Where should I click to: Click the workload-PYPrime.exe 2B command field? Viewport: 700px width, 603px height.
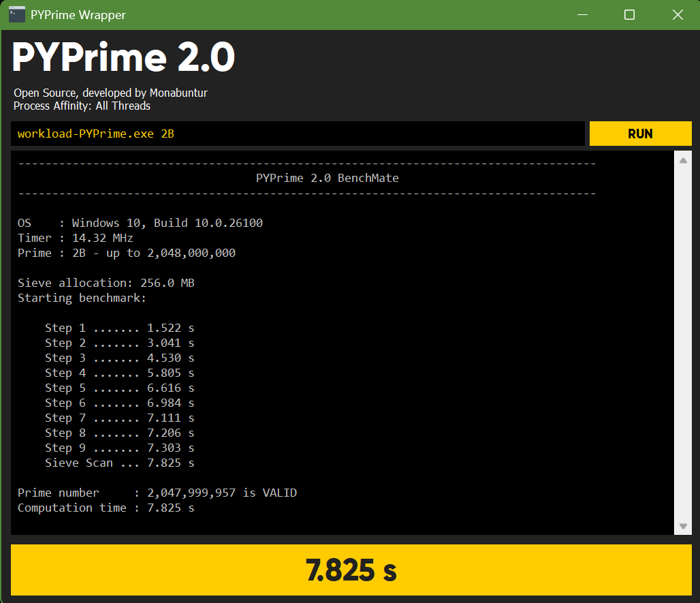[x=298, y=134]
